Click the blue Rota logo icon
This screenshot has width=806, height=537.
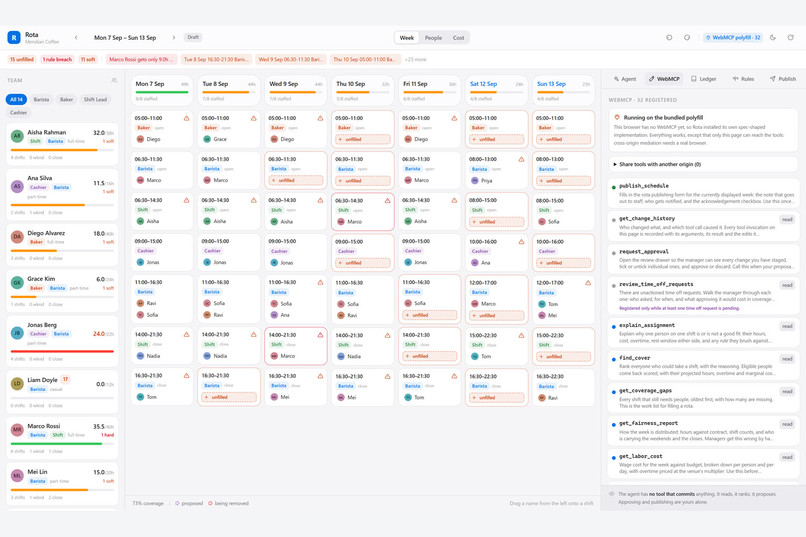[14, 38]
